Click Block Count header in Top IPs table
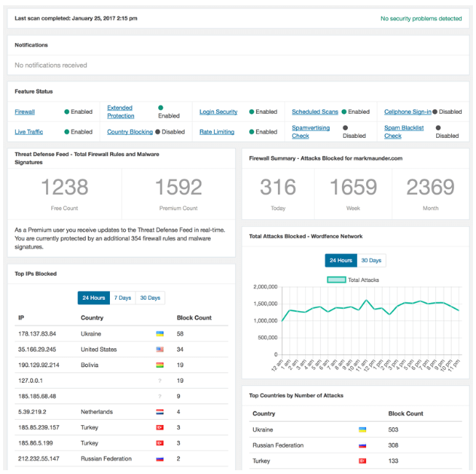476x474 pixels. [x=194, y=317]
